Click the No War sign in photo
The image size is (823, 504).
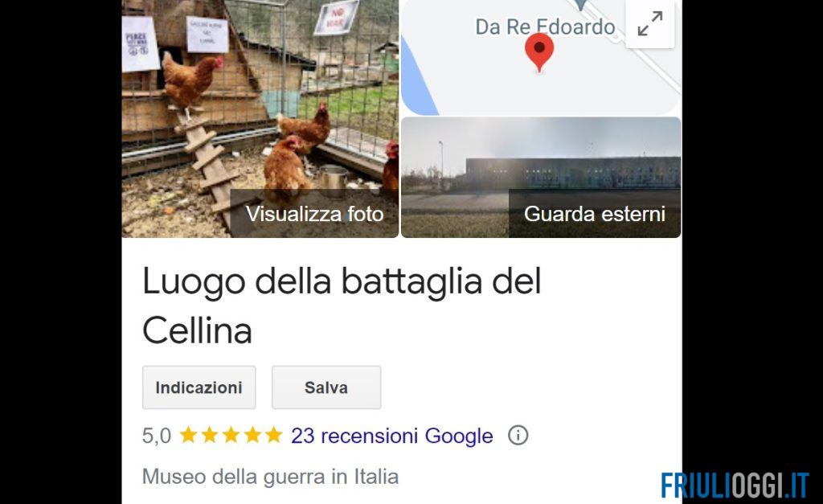[337, 18]
